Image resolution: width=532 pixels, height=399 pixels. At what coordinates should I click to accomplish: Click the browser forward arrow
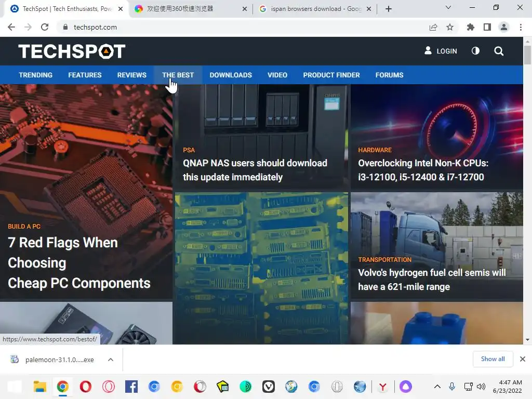point(28,27)
